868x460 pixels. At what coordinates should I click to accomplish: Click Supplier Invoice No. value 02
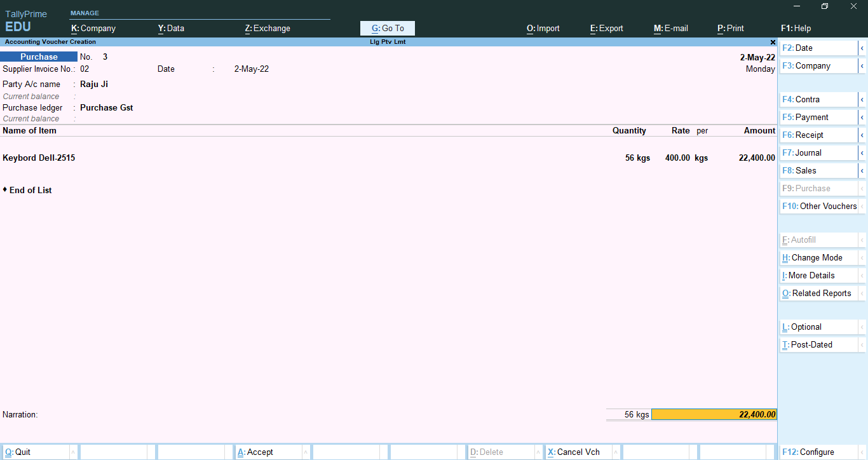[85, 69]
